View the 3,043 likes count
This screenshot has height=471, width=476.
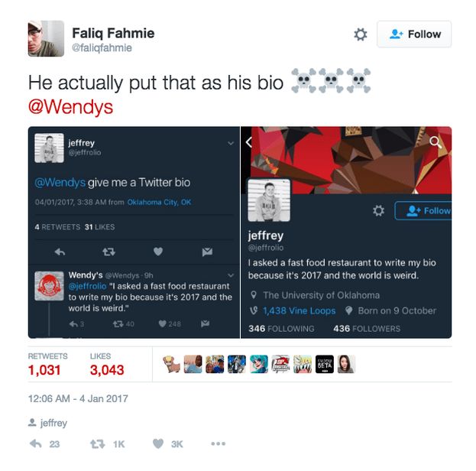[107, 370]
